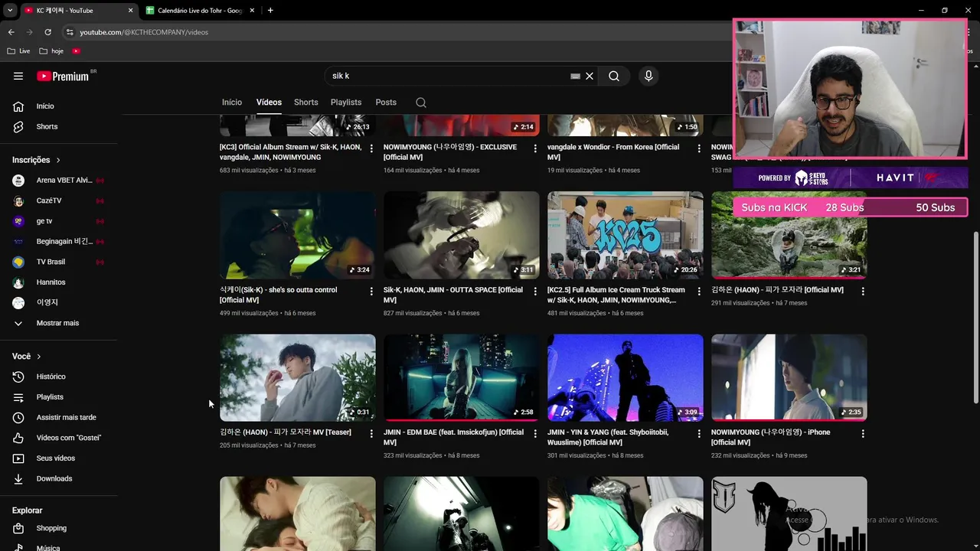The height and width of the screenshot is (551, 980).
Task: Expand the Você section
Action: pos(27,357)
